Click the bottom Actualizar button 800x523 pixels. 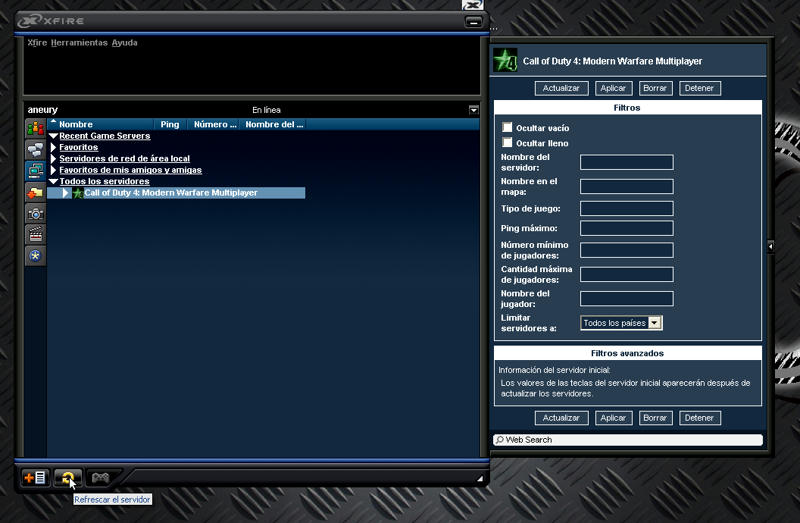[x=561, y=418]
